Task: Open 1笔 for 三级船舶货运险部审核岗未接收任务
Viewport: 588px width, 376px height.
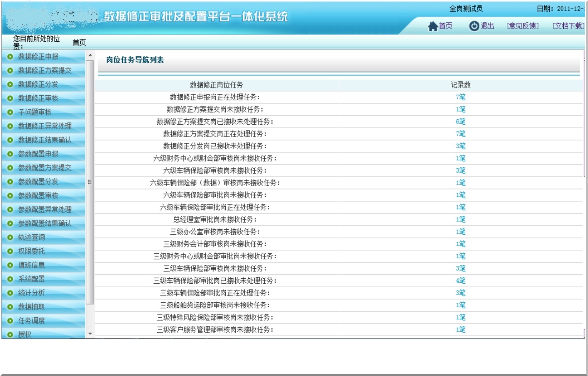Action: (461, 305)
